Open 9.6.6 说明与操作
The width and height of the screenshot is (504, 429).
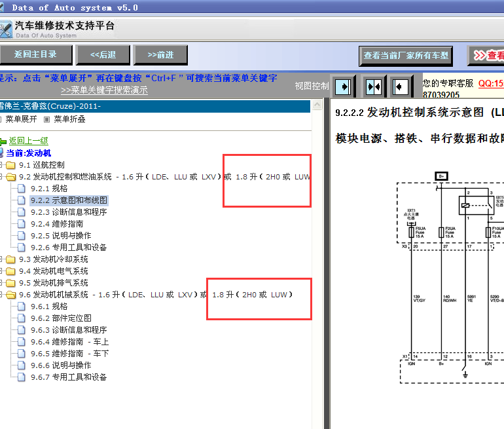61,365
